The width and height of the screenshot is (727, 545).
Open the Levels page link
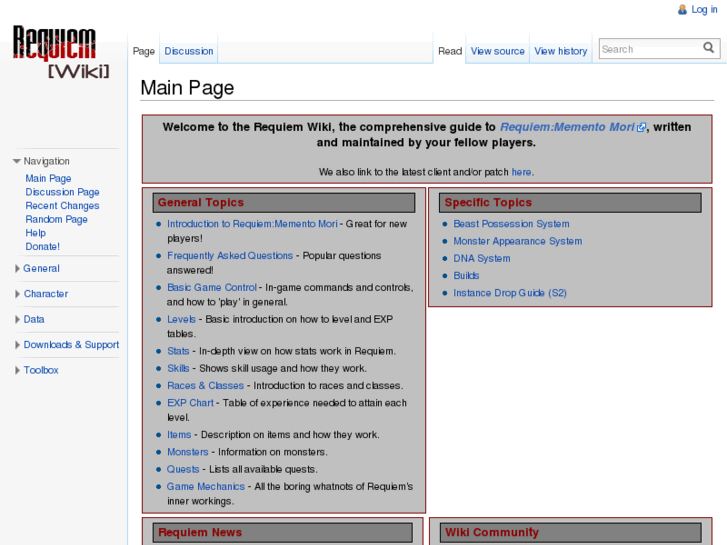(x=181, y=319)
